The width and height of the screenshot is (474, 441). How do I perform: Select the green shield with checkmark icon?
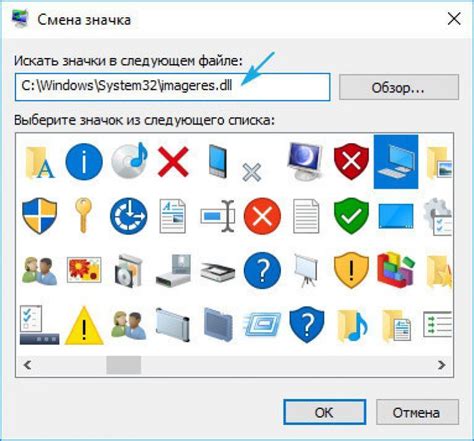351,216
